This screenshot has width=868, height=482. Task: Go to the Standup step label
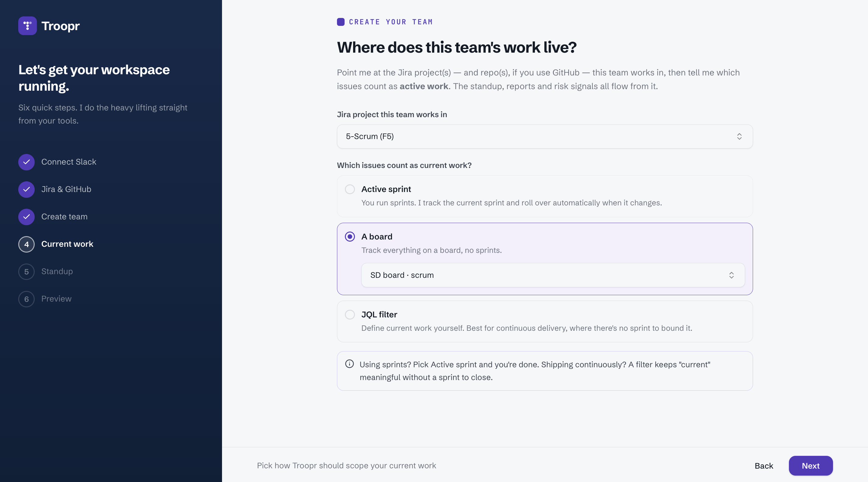[57, 271]
